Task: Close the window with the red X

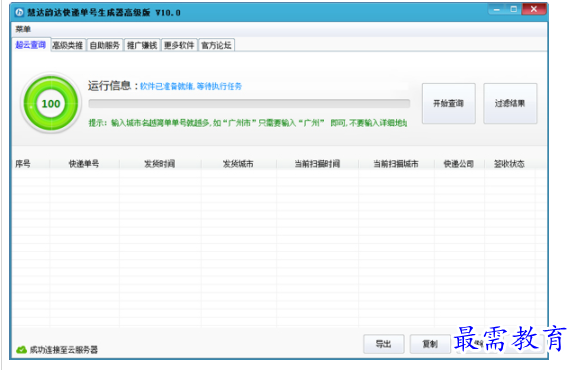Action: 534,9
